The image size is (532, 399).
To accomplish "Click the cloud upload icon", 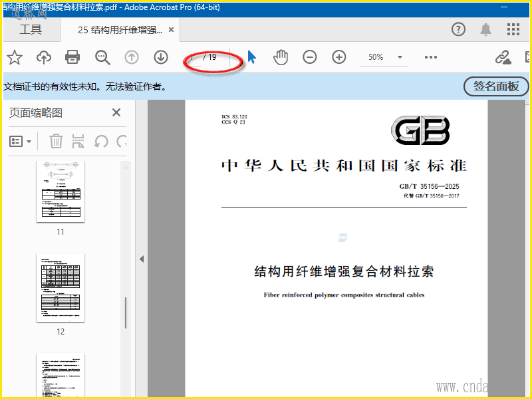I will [44, 57].
